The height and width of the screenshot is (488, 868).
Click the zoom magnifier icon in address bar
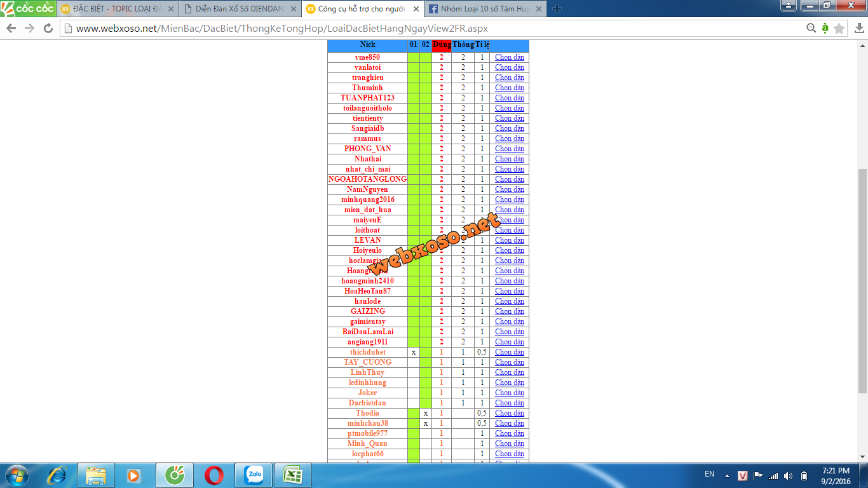(811, 29)
